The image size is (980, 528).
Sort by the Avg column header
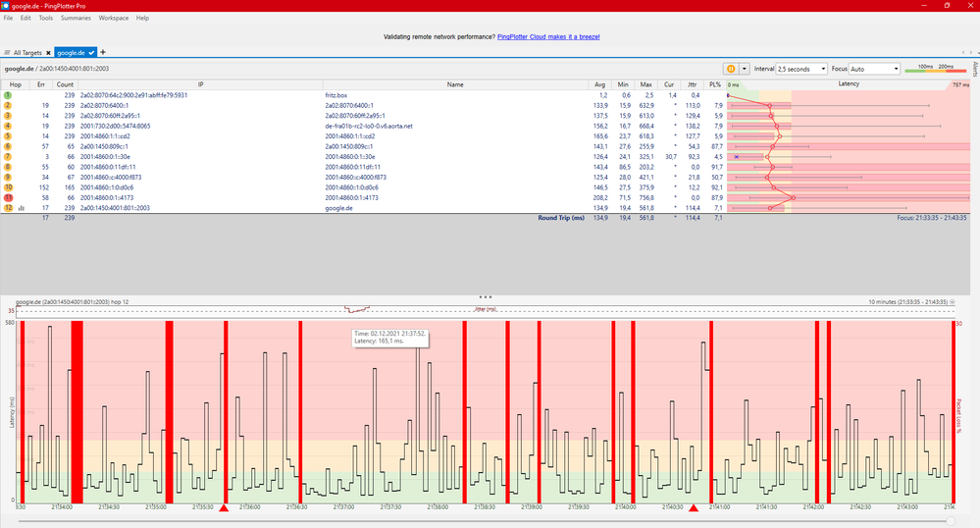pos(600,84)
